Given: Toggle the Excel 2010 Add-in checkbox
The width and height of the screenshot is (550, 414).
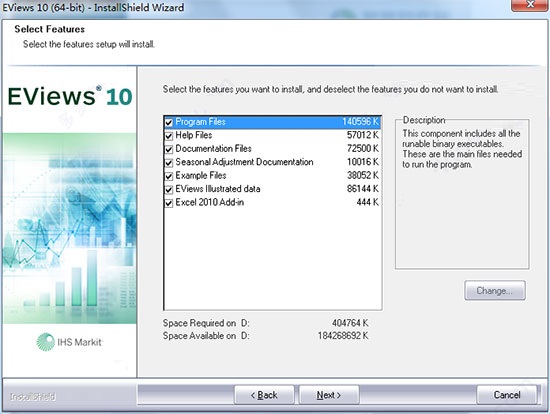Looking at the screenshot, I should pyautogui.click(x=169, y=203).
